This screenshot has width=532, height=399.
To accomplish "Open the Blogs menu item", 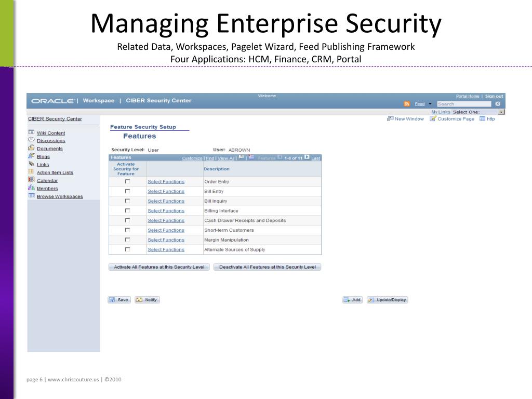I will coord(44,157).
